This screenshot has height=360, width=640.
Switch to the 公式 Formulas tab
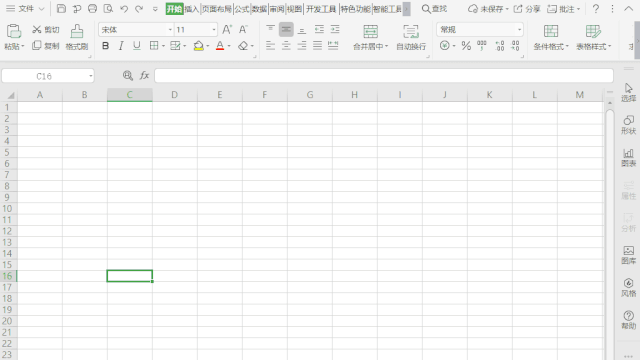point(242,9)
